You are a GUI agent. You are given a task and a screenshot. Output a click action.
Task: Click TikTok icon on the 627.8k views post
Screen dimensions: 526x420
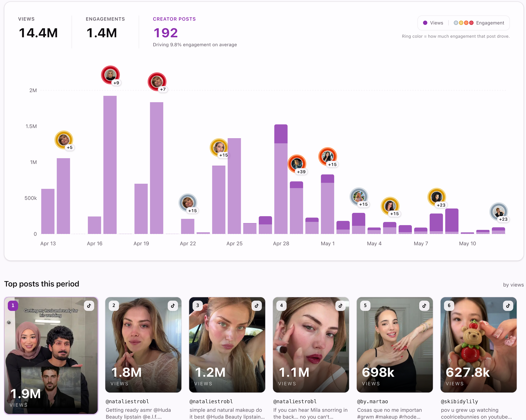[x=508, y=306]
